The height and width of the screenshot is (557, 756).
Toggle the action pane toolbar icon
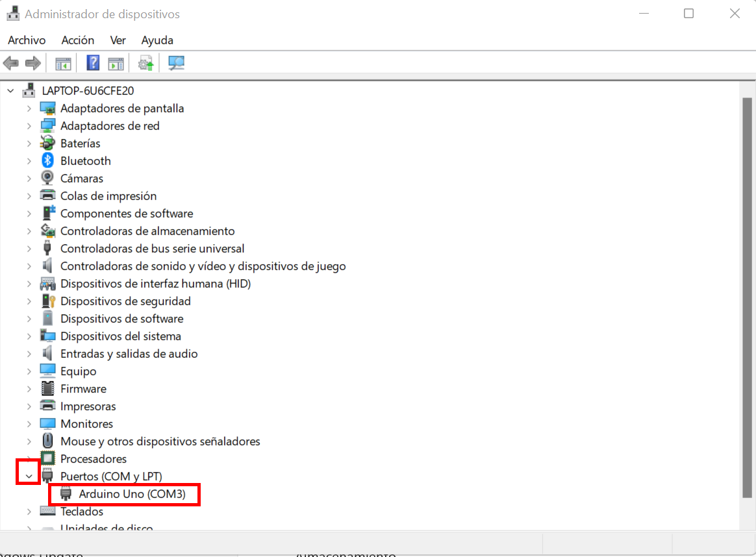(x=116, y=63)
